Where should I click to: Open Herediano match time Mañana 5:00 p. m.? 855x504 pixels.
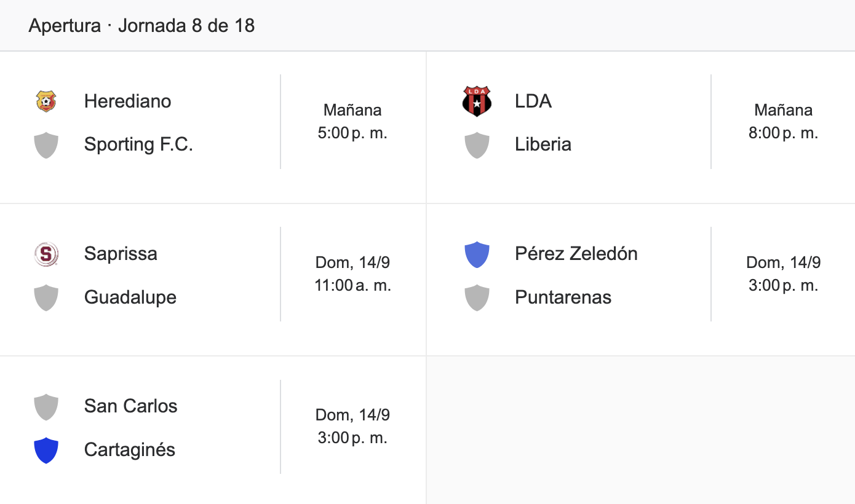pyautogui.click(x=352, y=122)
